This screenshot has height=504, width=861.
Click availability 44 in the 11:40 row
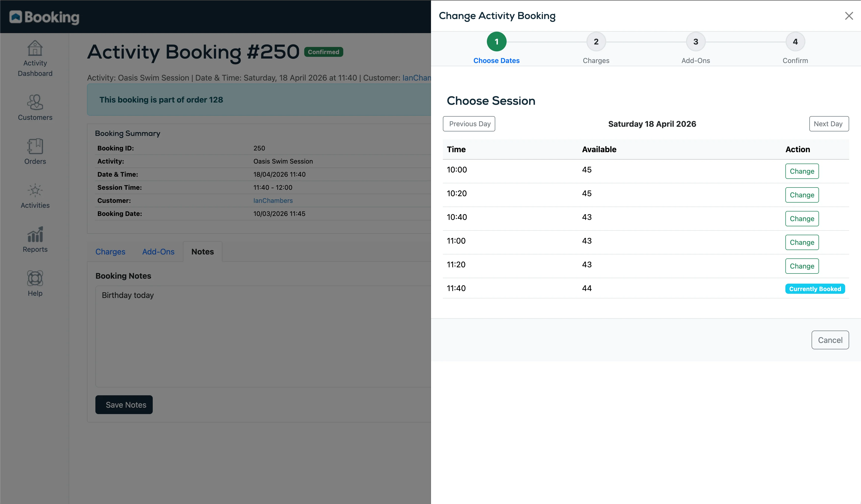587,288
